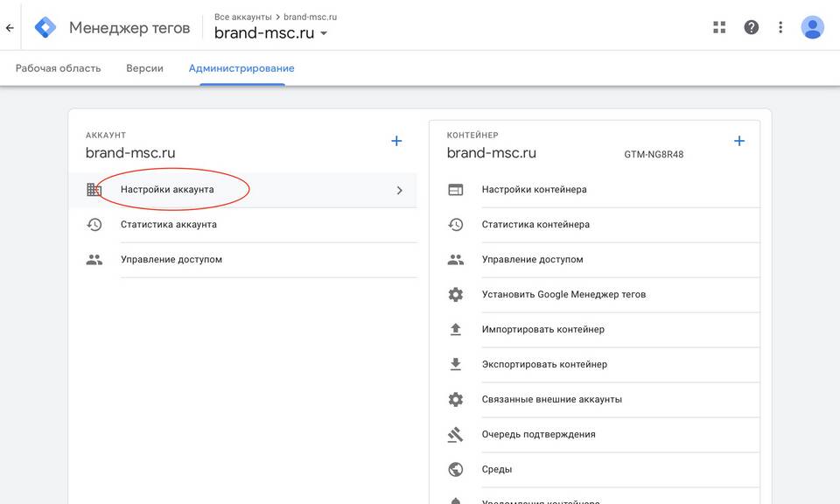Click the building icon for Настройки аккаунта
The image size is (840, 504).
point(94,190)
